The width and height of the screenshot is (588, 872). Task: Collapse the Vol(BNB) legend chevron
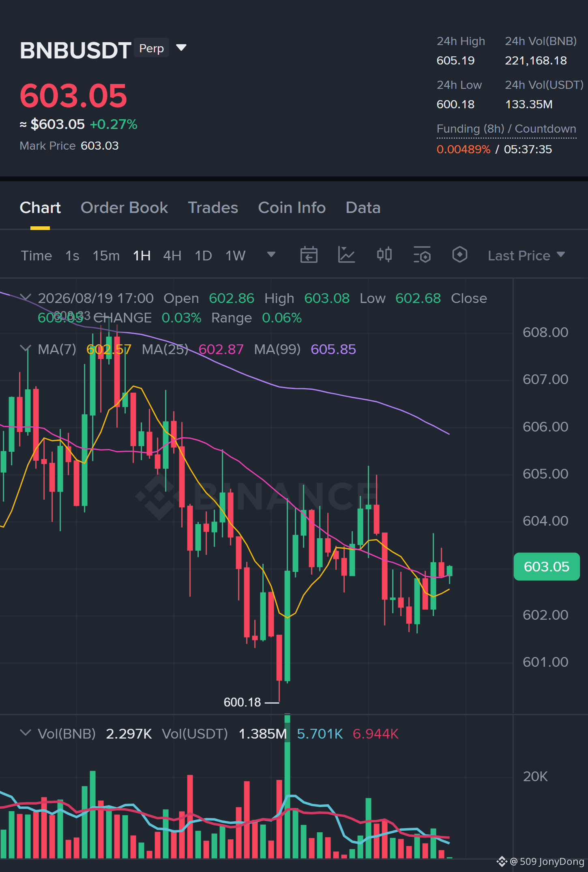point(26,732)
